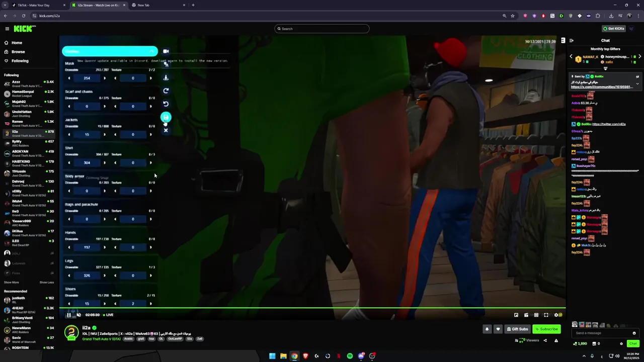The width and height of the screenshot is (644, 362).
Task: Click the Get KICKs button
Action: click(x=614, y=29)
